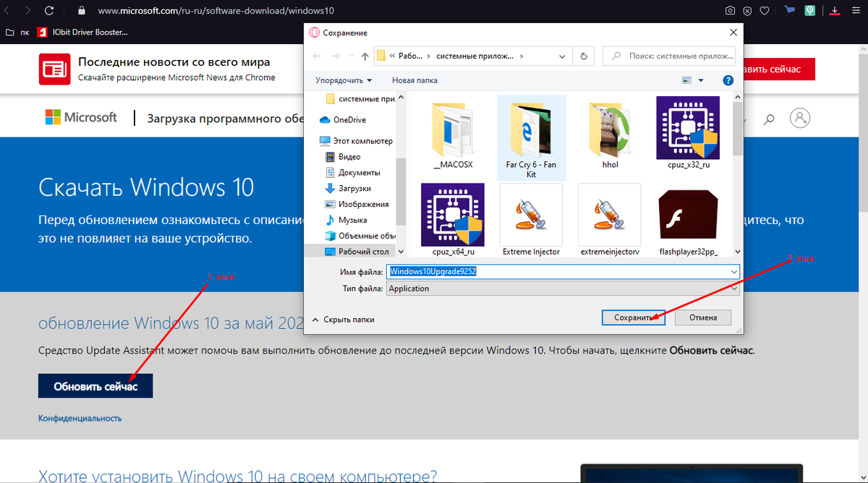
Task: Click the webpage search magnifier icon
Action: 770,119
